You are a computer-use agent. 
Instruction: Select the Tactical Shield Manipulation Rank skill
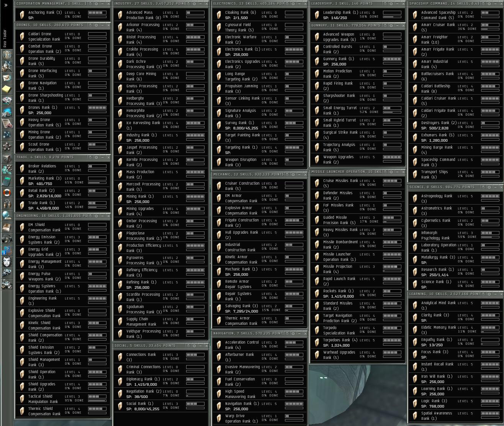point(64,399)
